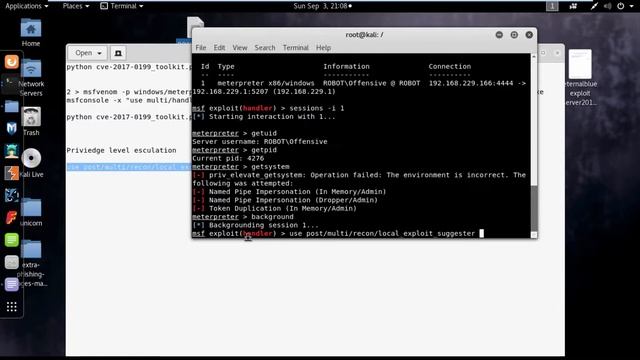Show all applications grid
The height and width of the screenshot is (360, 640).
coord(11,307)
